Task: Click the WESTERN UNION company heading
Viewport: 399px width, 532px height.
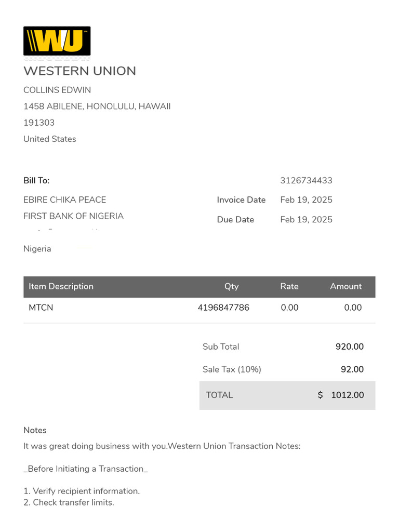Action: pos(79,71)
